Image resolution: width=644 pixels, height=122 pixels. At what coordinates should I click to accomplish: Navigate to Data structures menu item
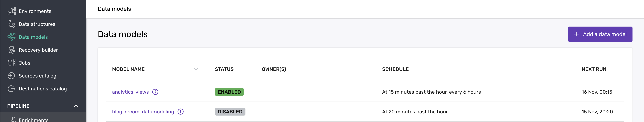coord(37,24)
